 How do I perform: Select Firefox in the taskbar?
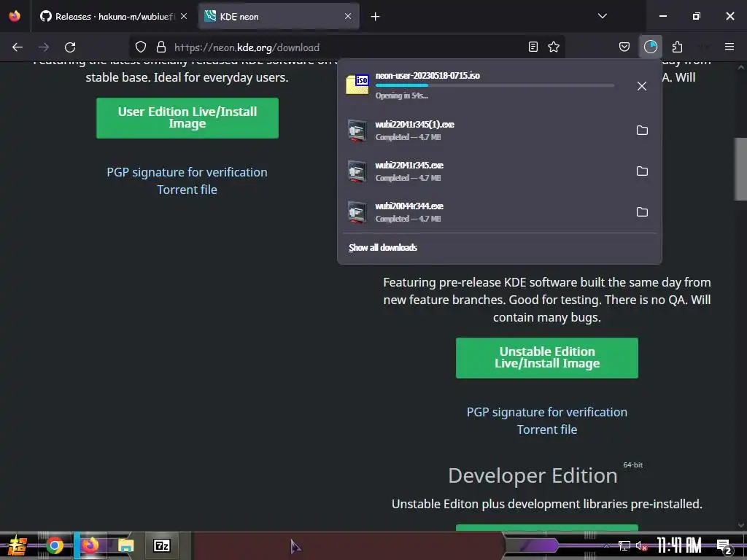click(x=90, y=545)
